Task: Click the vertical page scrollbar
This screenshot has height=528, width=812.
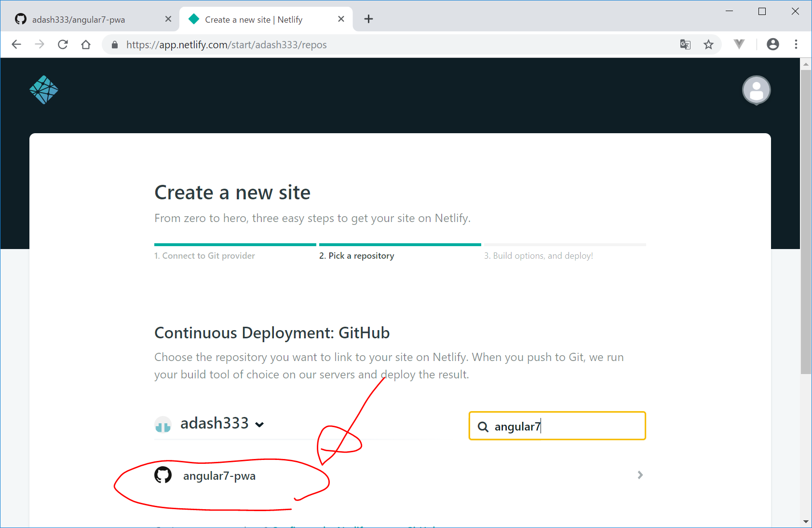Action: pos(806,222)
